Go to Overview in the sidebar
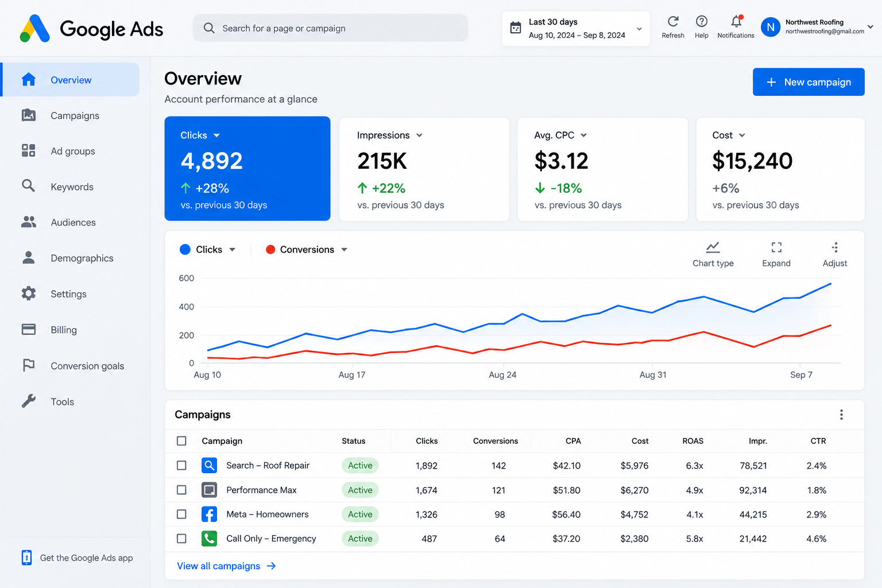This screenshot has width=882, height=588. [x=71, y=80]
